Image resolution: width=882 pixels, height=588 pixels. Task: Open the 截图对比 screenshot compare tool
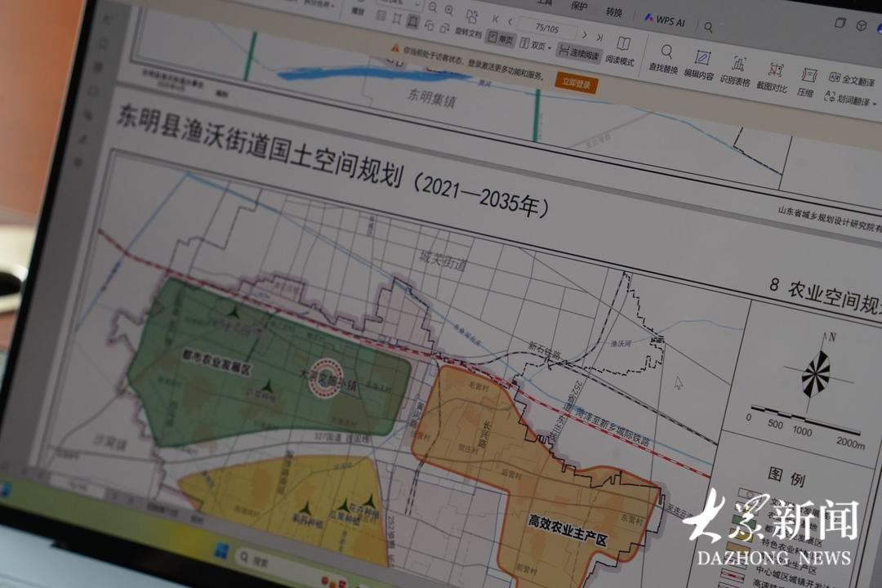point(773,78)
